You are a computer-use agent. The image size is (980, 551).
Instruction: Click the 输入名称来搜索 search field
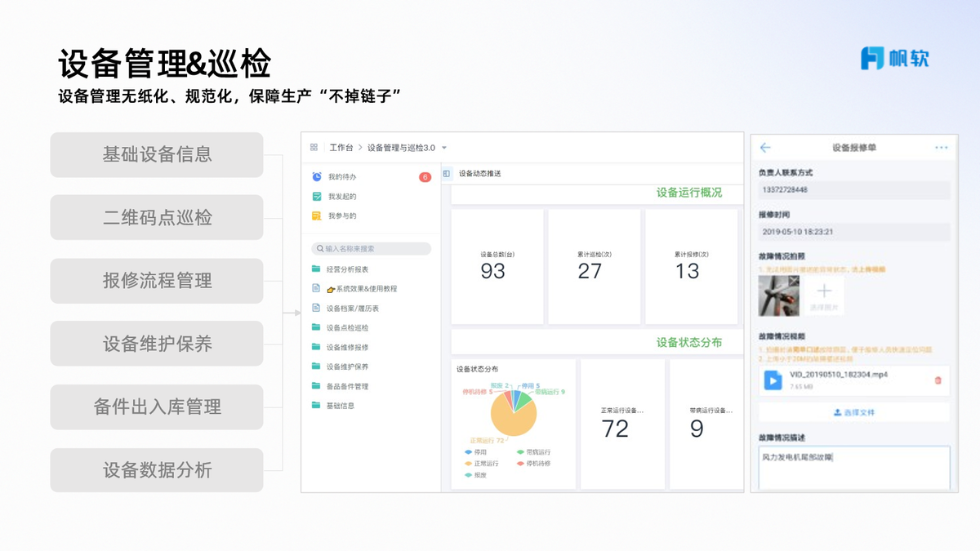pyautogui.click(x=372, y=248)
